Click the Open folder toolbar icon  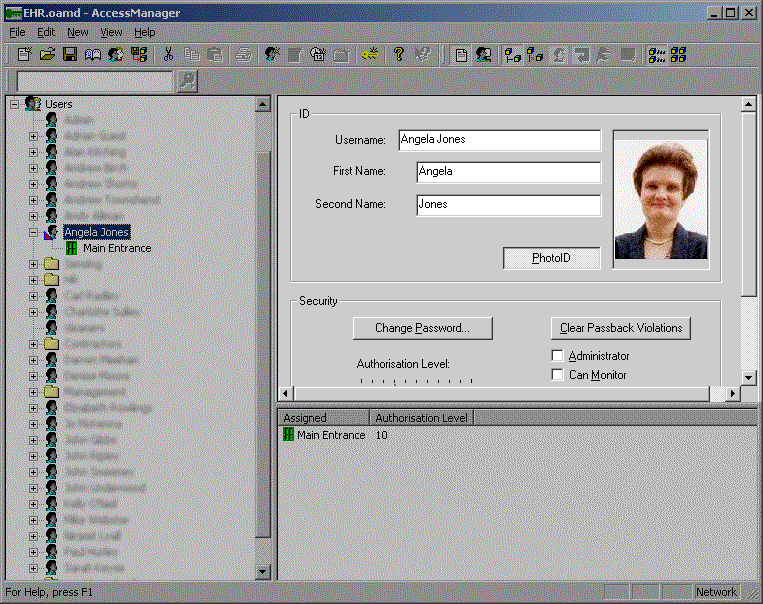(47, 55)
